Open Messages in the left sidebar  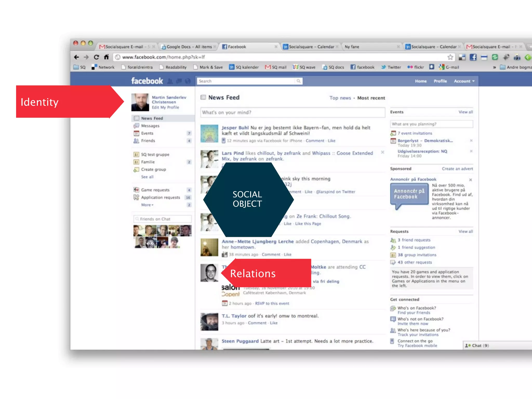(x=150, y=126)
